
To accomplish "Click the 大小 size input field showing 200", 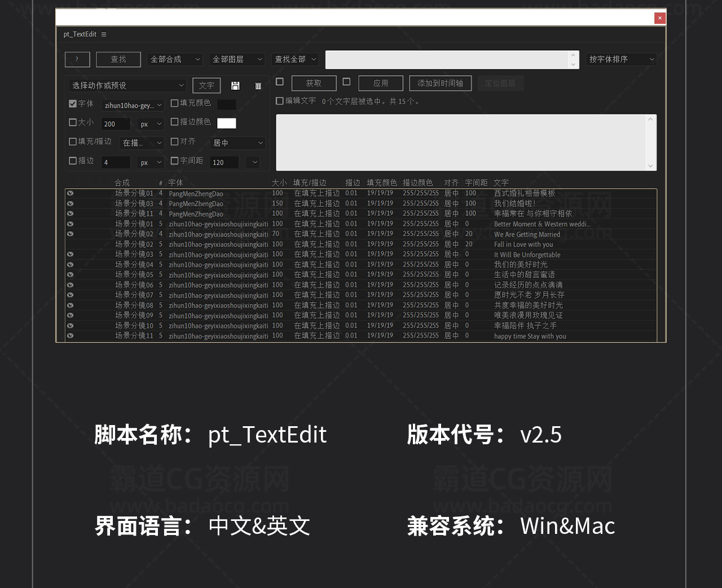I will (x=115, y=124).
